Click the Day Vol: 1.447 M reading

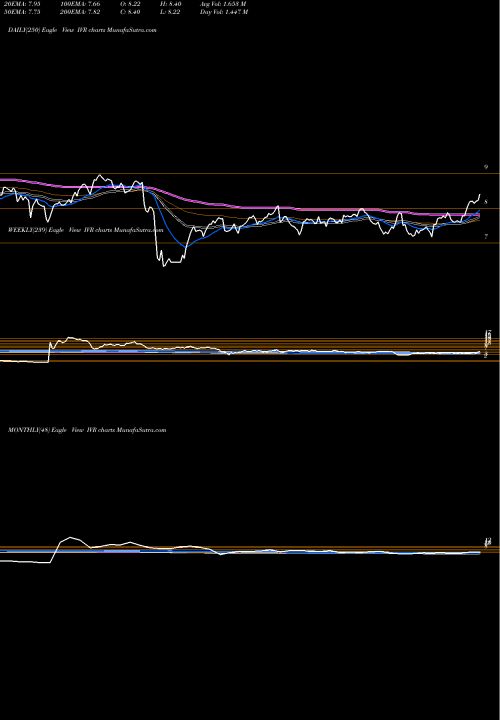224,12
